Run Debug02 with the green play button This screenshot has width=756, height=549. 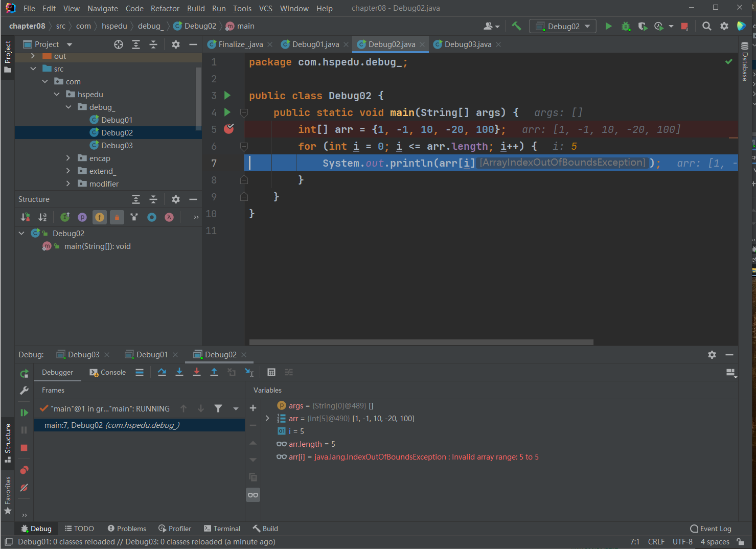pos(608,26)
